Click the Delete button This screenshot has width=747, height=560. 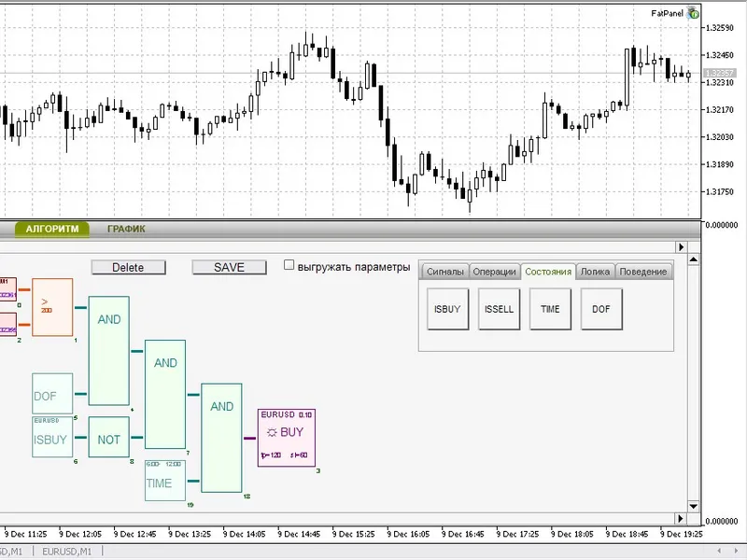tap(128, 268)
